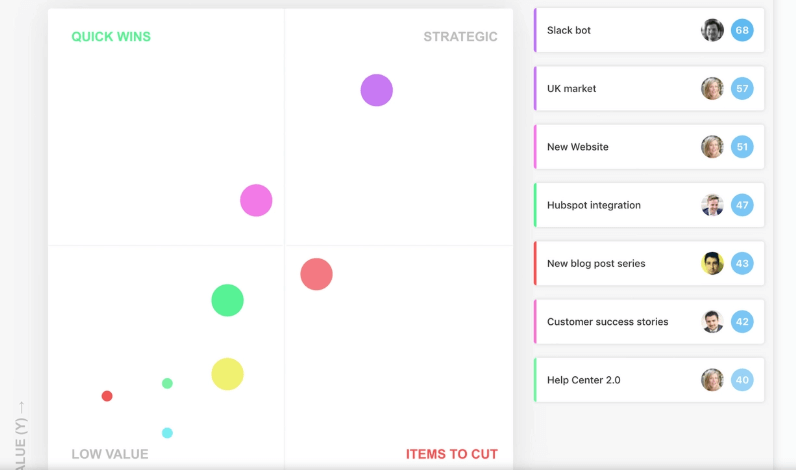Select the pink bubble in Quick Wins
The height and width of the screenshot is (471, 796).
[x=256, y=200]
